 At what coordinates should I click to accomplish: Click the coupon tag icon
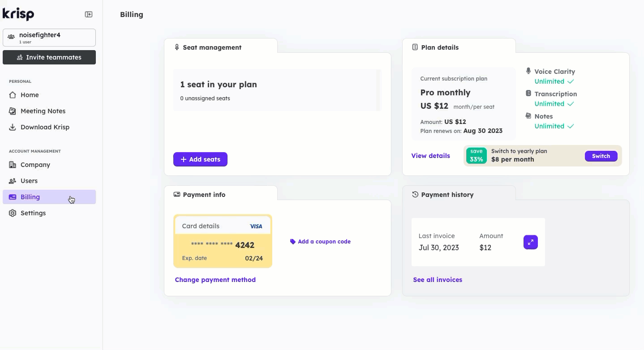pyautogui.click(x=293, y=242)
